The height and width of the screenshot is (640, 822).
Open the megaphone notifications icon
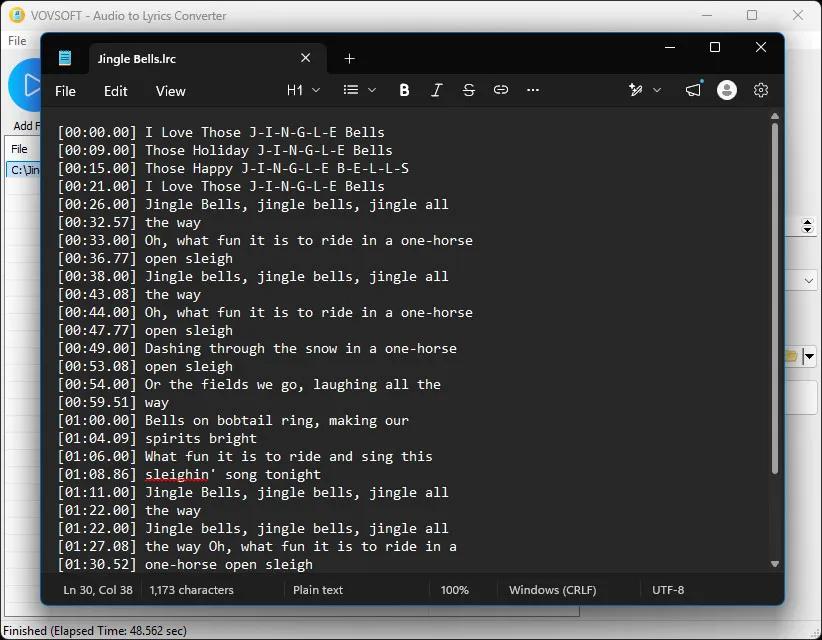pos(693,90)
